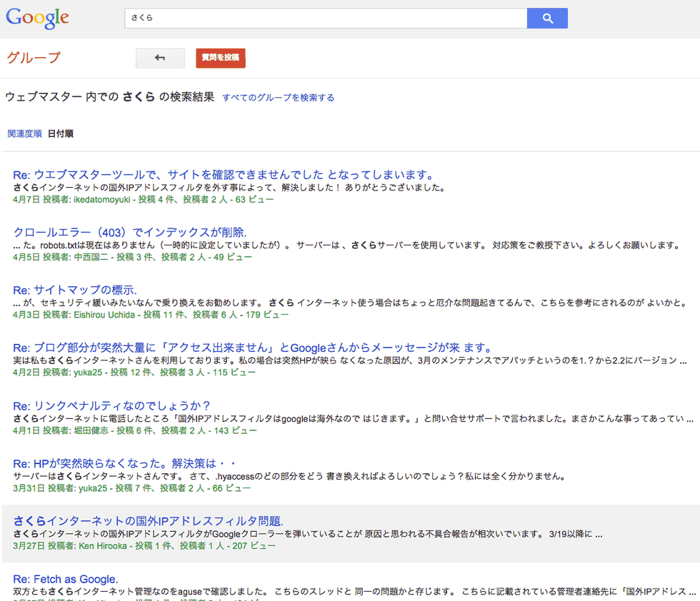Click the blue magnifier search button
700x601 pixels.
(547, 19)
